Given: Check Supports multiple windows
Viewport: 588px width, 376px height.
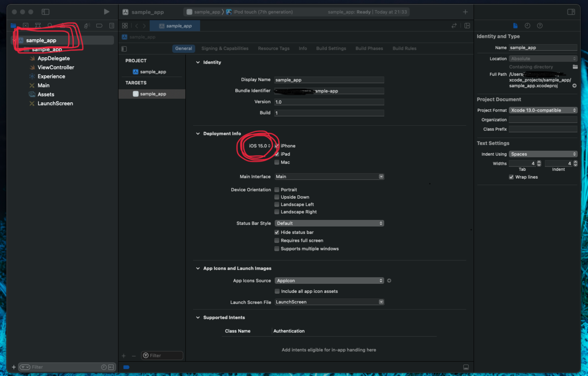Looking at the screenshot, I should click(277, 249).
